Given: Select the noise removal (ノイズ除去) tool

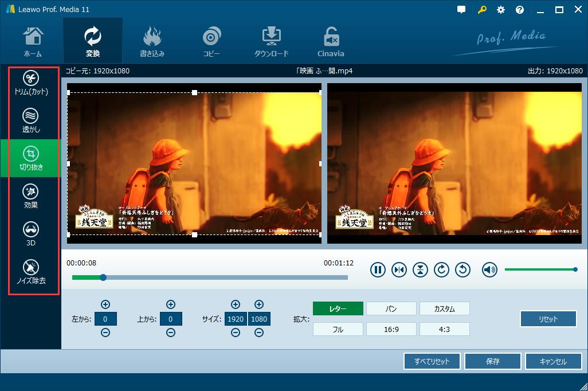Looking at the screenshot, I should coord(31,272).
